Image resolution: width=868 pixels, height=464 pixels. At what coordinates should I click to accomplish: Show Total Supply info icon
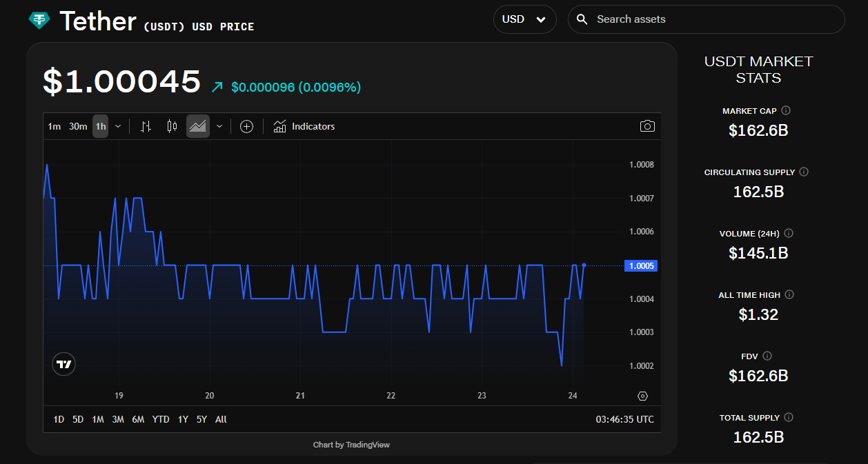coord(789,417)
